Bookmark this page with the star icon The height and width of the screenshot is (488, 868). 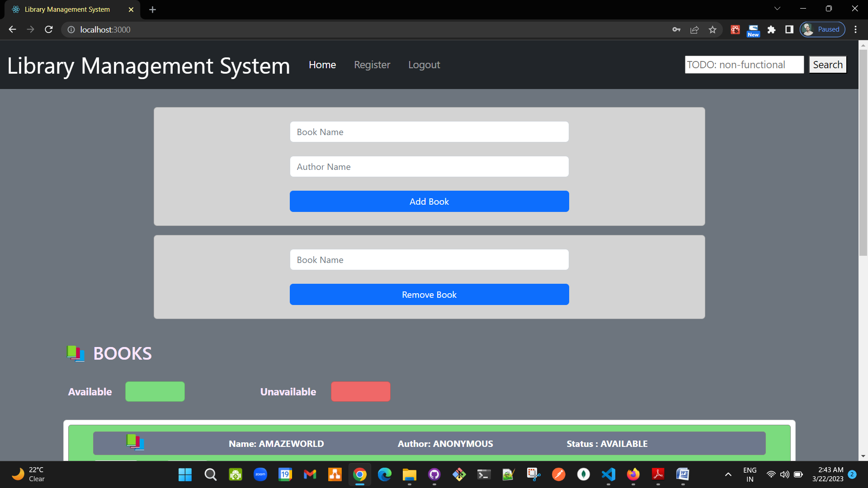pyautogui.click(x=712, y=29)
